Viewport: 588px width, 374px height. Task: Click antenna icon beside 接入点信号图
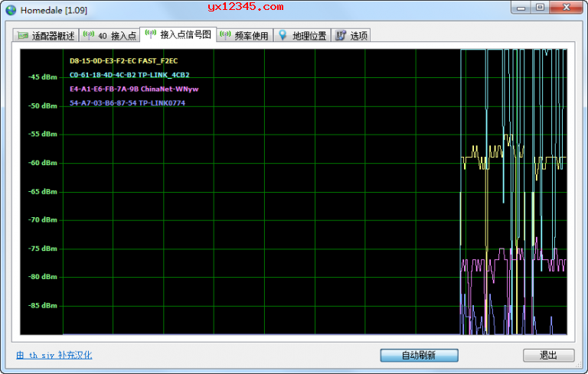tap(150, 34)
